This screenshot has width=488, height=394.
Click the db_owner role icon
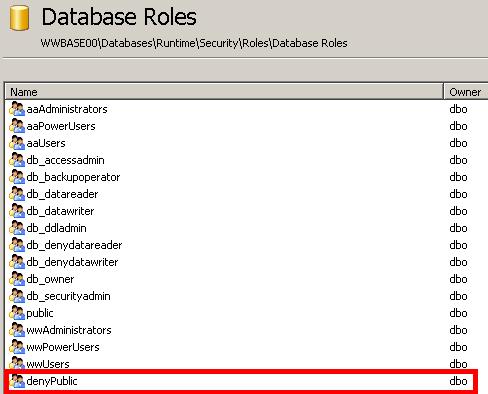click(x=17, y=279)
